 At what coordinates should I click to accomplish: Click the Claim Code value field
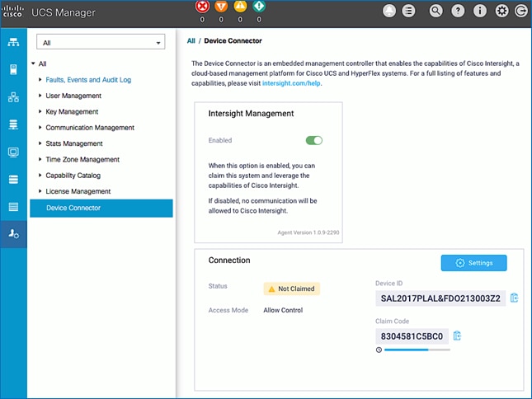412,336
